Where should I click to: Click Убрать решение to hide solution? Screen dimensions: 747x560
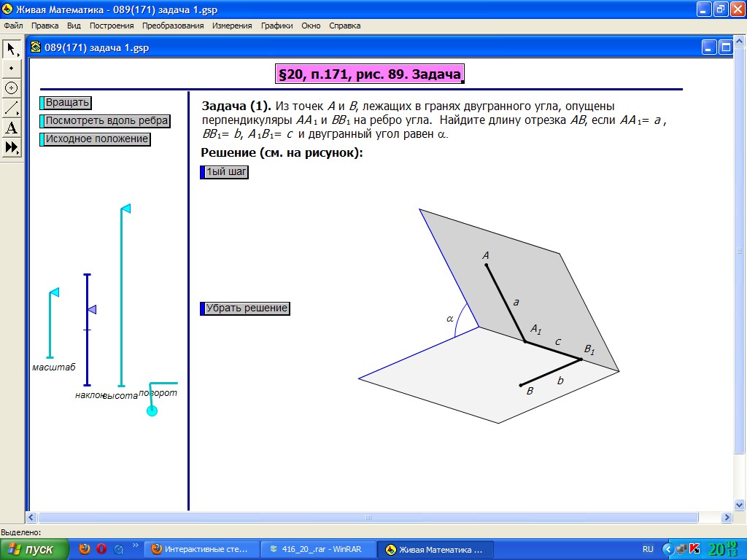point(247,308)
